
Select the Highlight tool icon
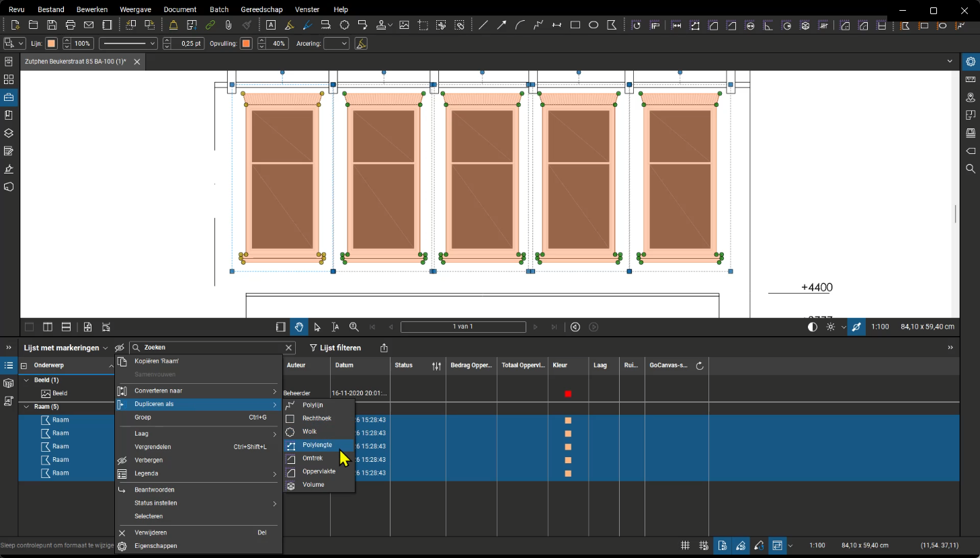coord(289,25)
